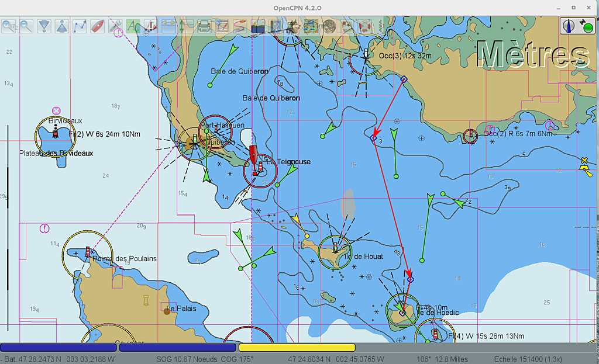
Task: Click magenta X circle above Birvideaux
Action: 56,111
